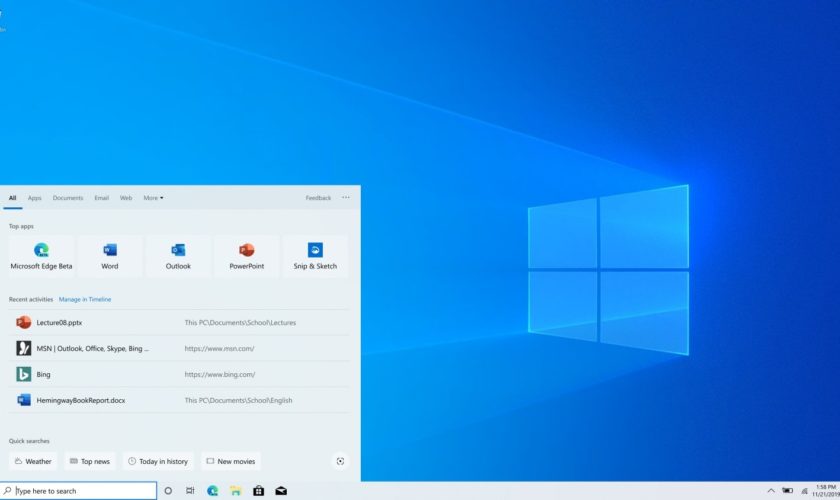Switch to the Apps search tab

(35, 198)
